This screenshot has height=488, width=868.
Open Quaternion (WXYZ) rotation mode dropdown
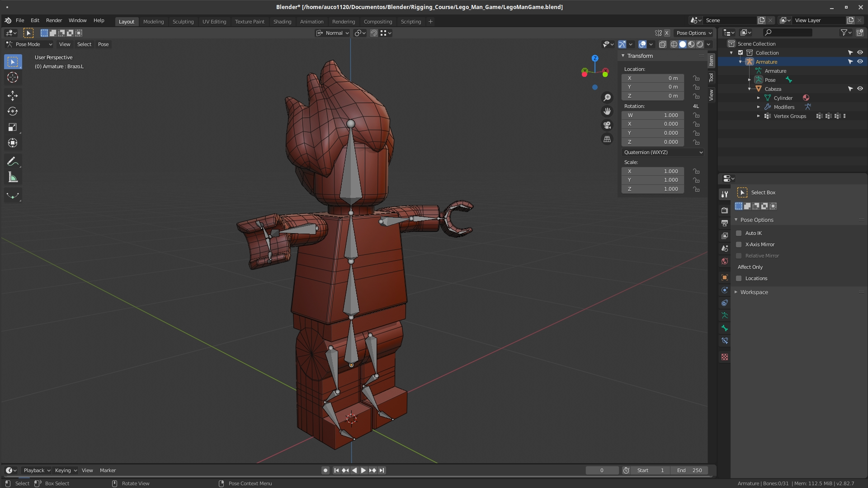663,152
